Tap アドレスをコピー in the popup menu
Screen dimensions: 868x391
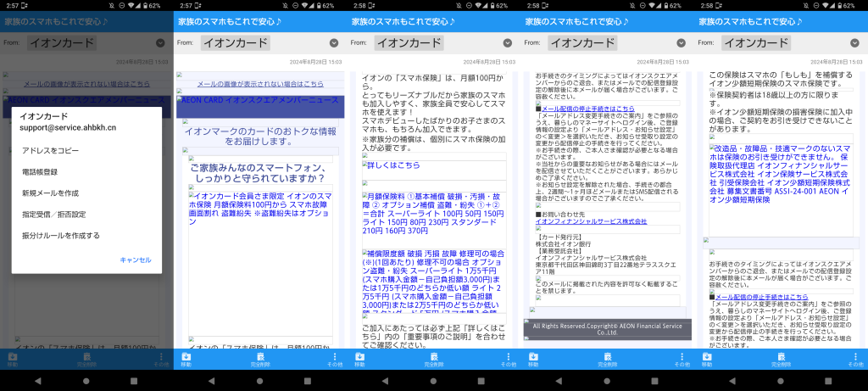47,150
